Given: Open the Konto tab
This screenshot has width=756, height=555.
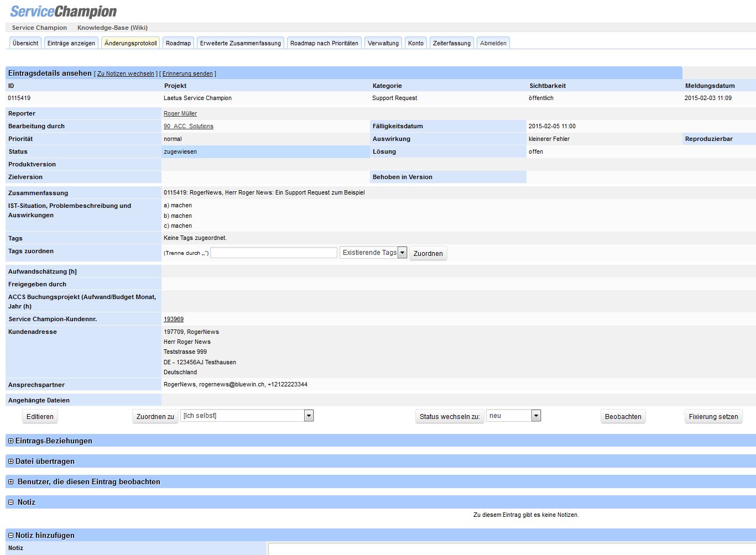Looking at the screenshot, I should point(416,43).
